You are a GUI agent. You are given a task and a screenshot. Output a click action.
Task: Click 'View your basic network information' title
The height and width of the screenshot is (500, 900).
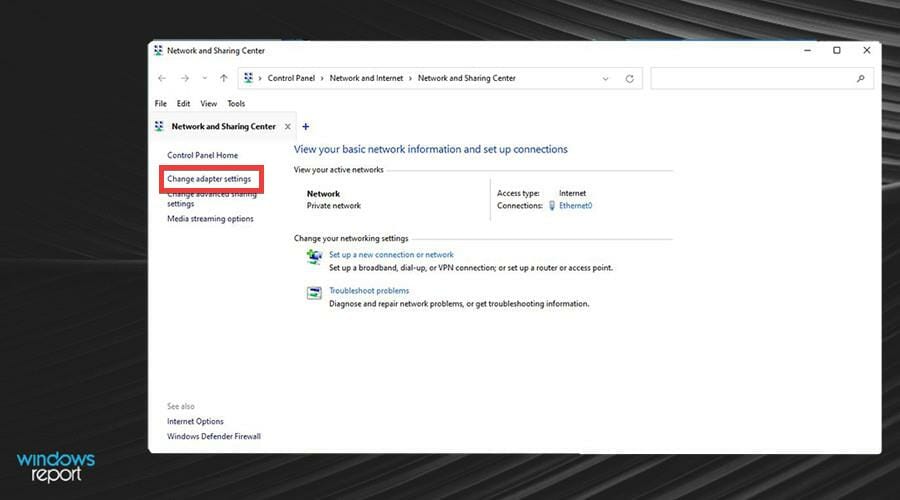pyautogui.click(x=430, y=149)
